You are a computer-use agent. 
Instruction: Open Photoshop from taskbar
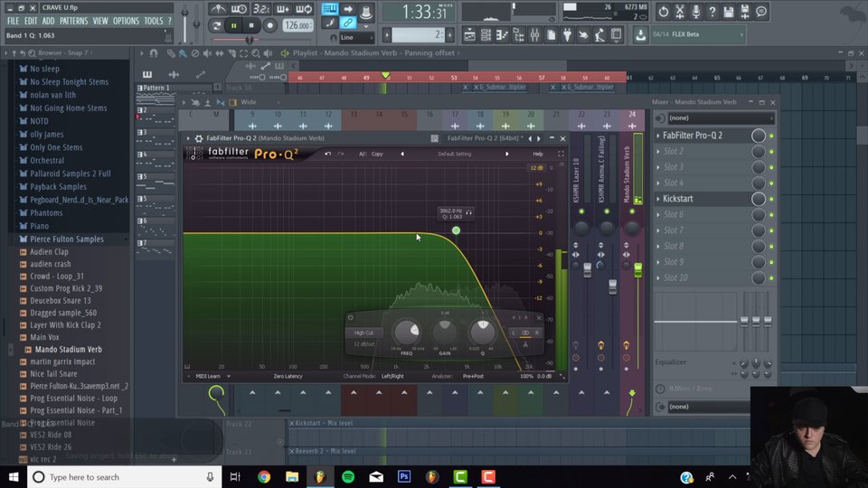tap(404, 477)
